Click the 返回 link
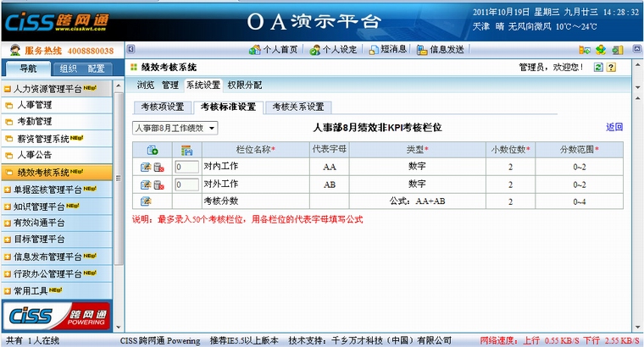This screenshot has width=644, height=347. click(614, 128)
